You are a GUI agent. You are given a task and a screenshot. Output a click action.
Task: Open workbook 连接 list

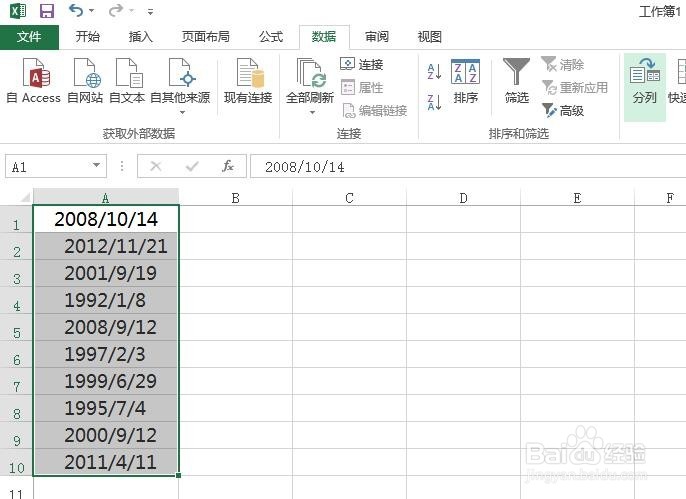pos(362,64)
